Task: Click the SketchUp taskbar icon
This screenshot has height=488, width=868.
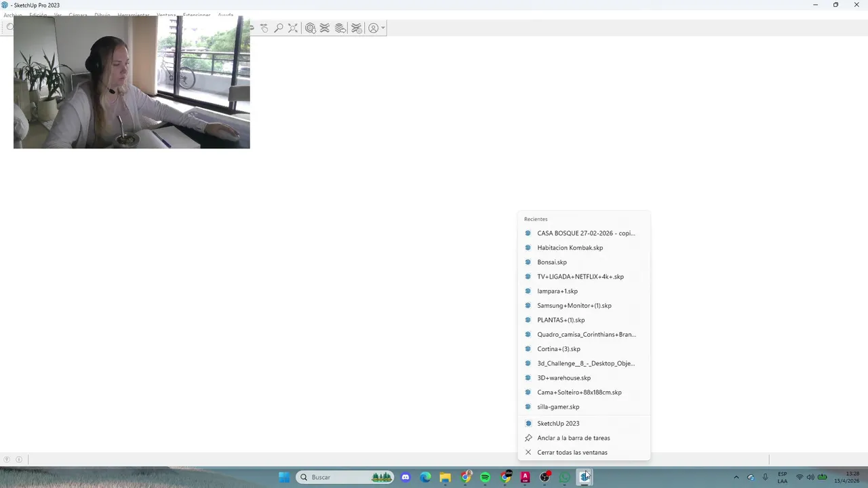Action: pyautogui.click(x=585, y=477)
